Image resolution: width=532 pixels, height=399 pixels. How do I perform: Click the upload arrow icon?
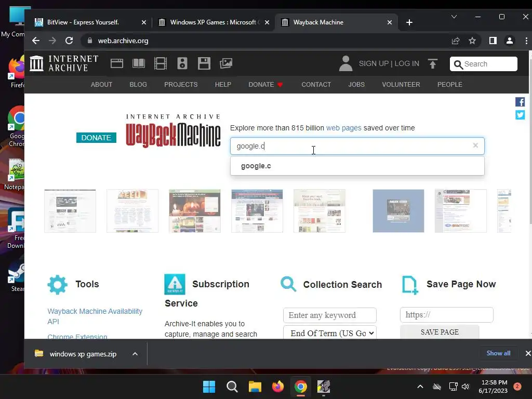pyautogui.click(x=433, y=63)
